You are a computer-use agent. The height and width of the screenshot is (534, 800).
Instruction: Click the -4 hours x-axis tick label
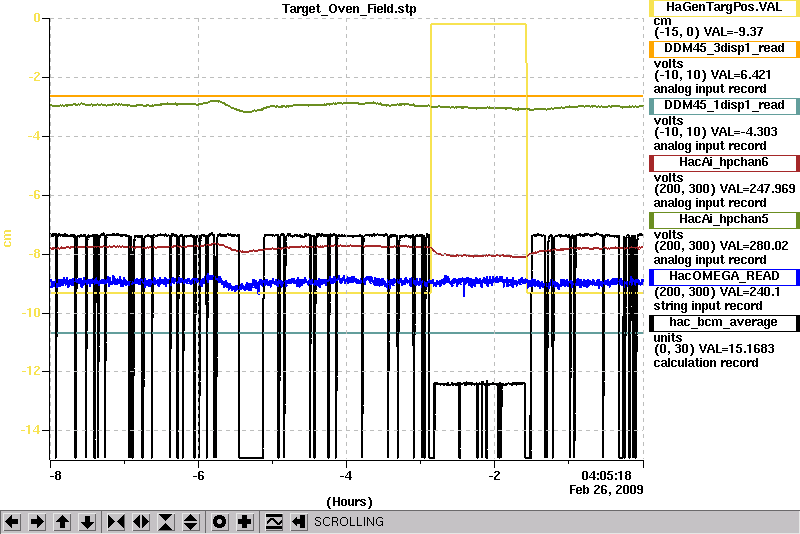coord(346,476)
